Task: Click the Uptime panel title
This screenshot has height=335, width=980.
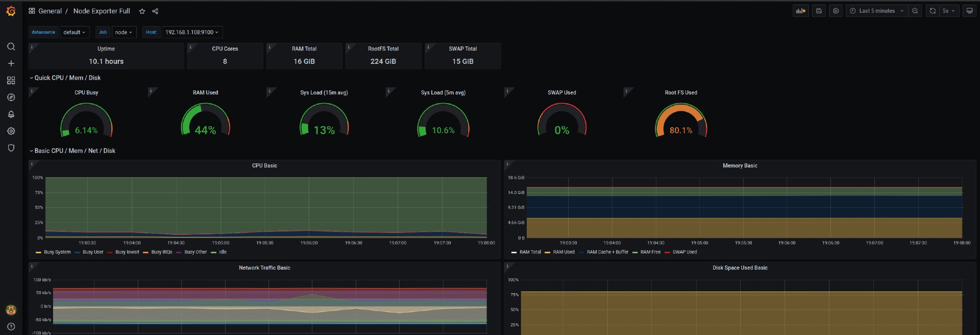Action: pyautogui.click(x=106, y=49)
